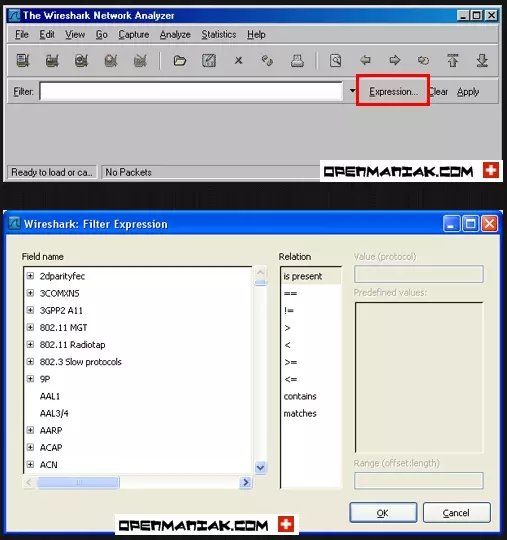Expand the 802.3 Slow protocols node

tap(30, 362)
